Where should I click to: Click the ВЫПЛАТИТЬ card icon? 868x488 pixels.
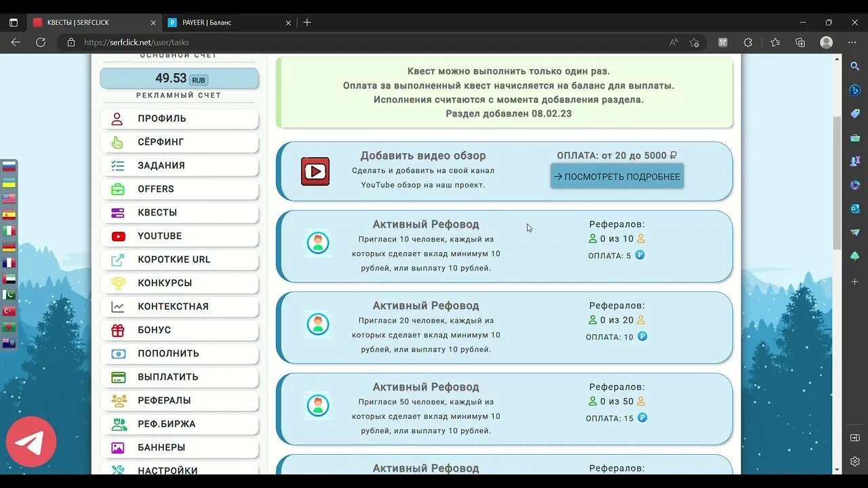coord(118,377)
